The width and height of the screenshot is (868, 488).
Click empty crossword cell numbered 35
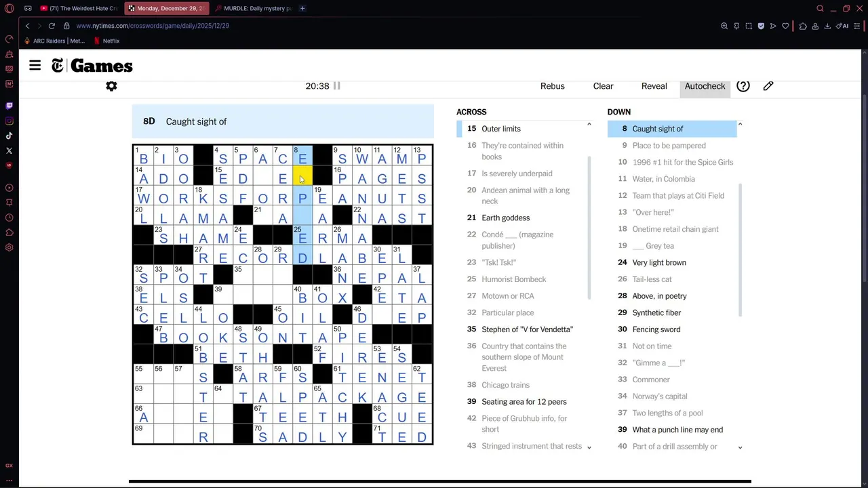243,275
